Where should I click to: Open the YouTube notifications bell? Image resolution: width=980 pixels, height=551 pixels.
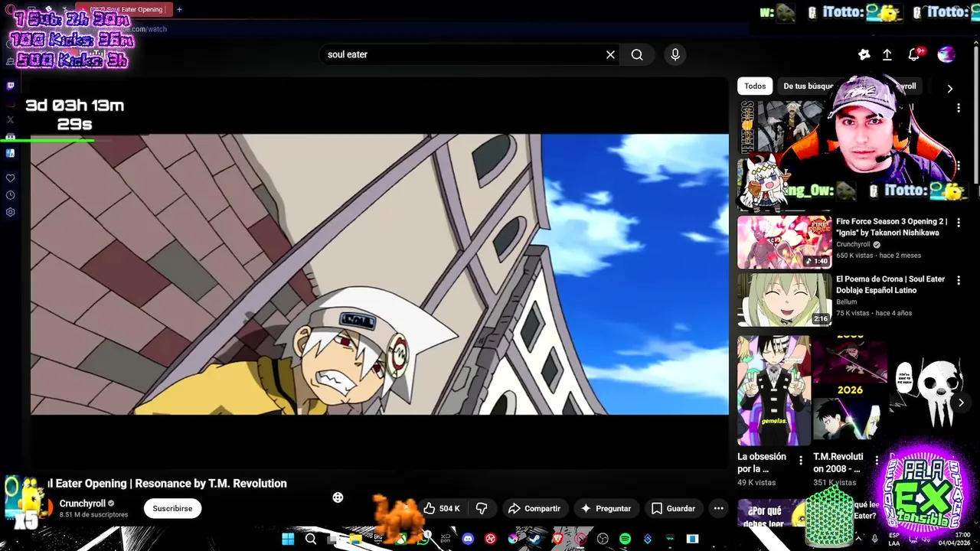(x=913, y=54)
